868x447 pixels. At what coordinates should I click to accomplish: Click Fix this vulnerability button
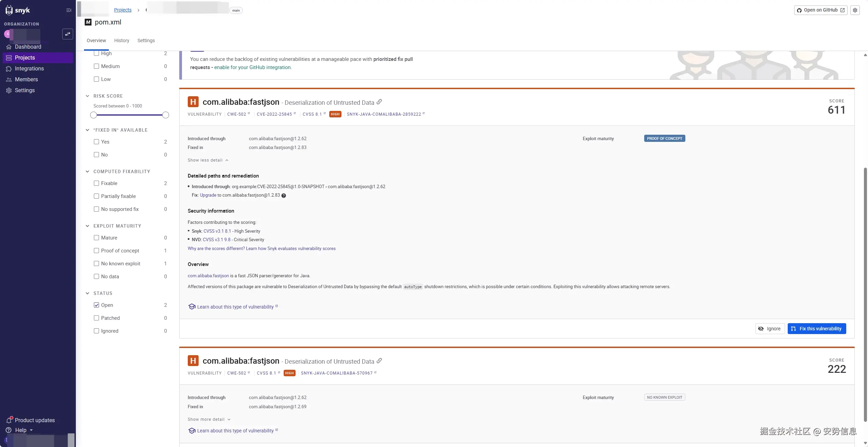817,329
